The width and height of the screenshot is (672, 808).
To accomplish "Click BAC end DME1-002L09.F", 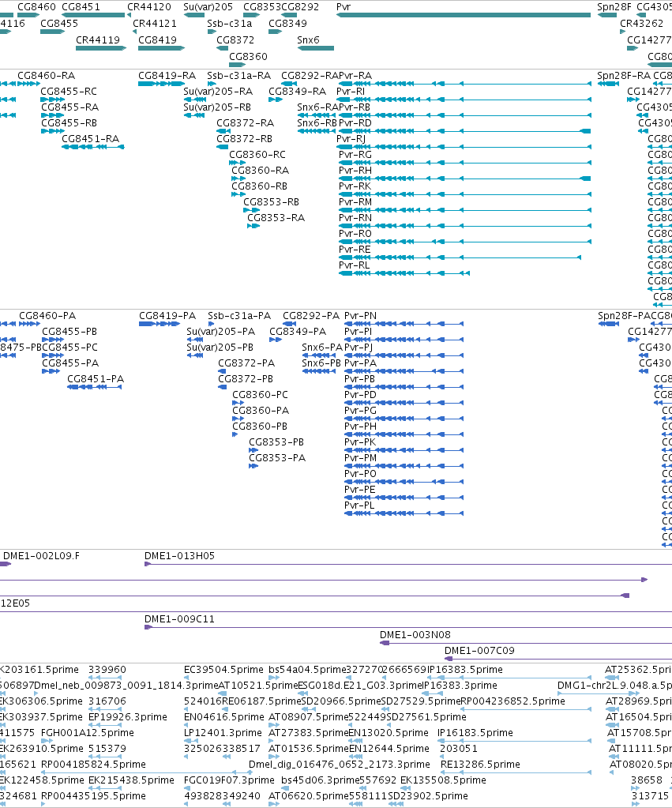I will tap(41, 556).
